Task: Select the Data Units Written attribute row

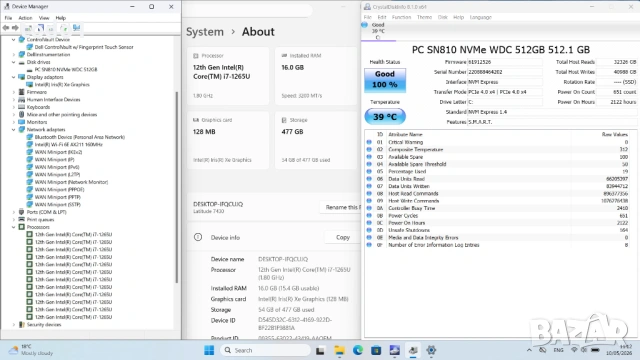Action: pyautogui.click(x=497, y=186)
